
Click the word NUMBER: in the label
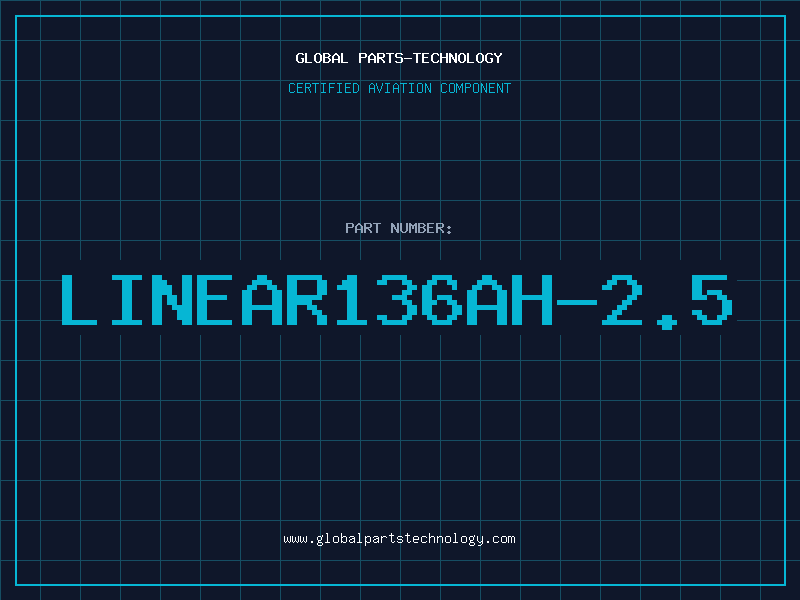tap(421, 228)
